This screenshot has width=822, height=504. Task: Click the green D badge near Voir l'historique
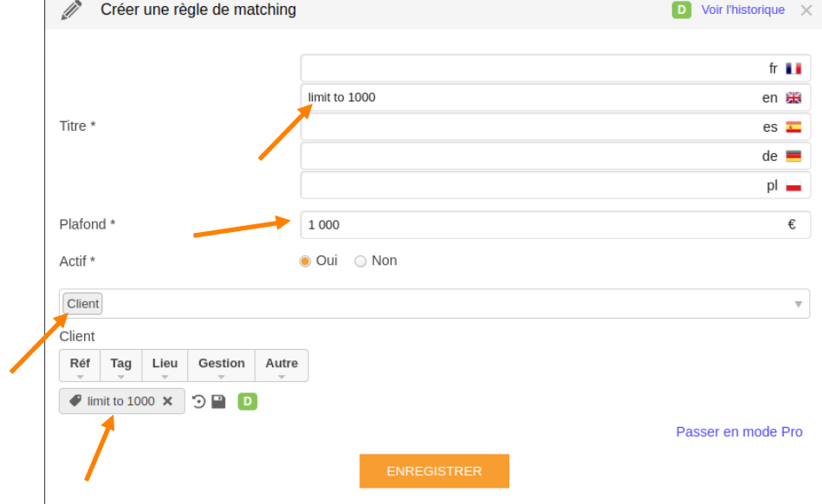(x=682, y=10)
